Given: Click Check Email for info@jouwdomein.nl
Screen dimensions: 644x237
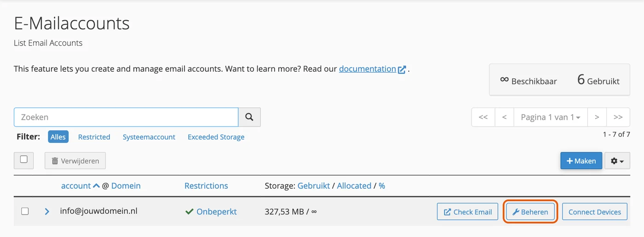Looking at the screenshot, I should click(x=467, y=212).
